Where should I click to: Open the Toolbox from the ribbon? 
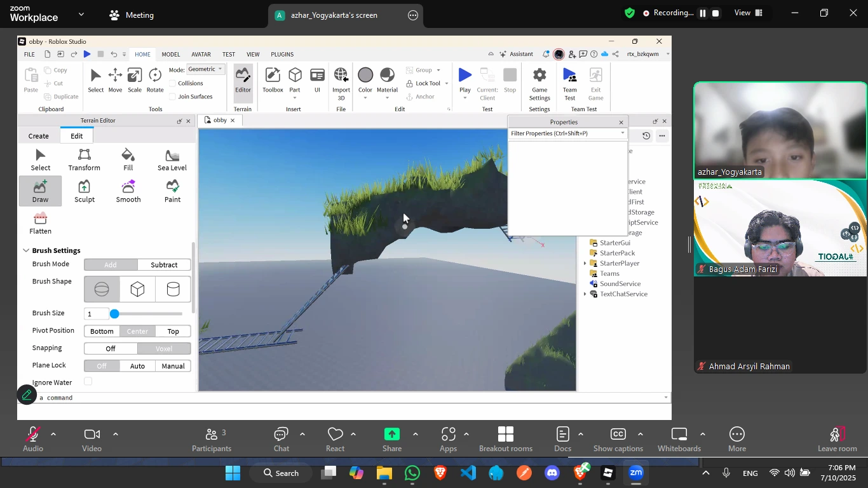coord(273,81)
